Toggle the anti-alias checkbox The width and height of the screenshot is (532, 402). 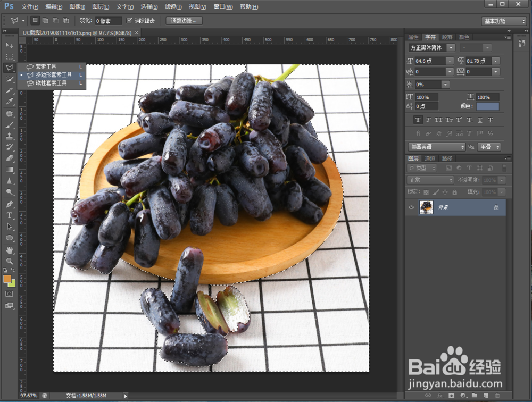[129, 20]
